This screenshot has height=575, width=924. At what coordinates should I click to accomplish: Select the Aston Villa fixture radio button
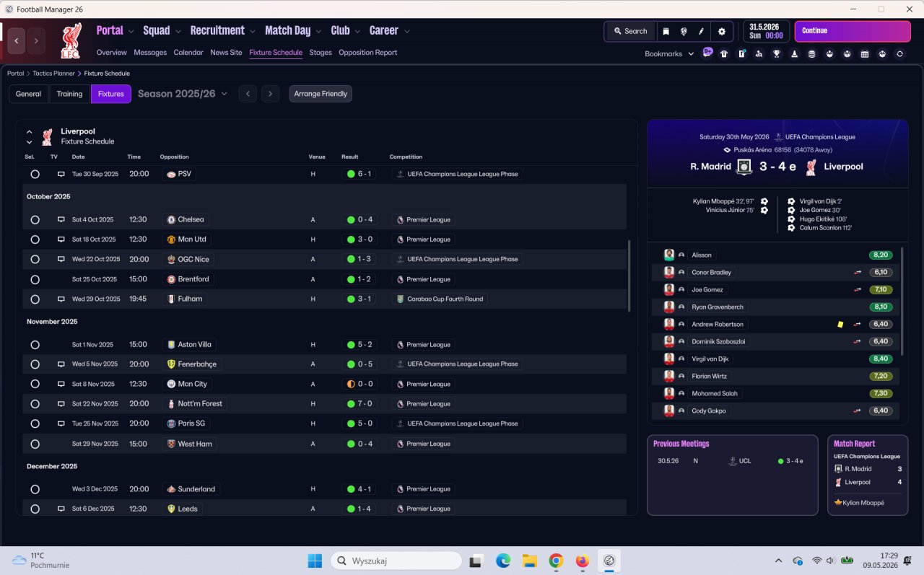[35, 345]
